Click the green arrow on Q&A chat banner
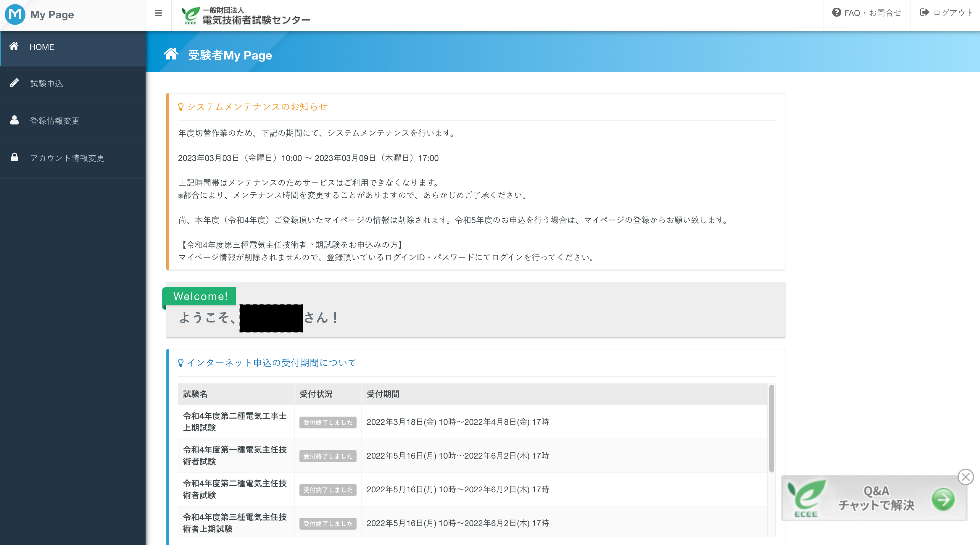The height and width of the screenshot is (545, 980). 943,499
